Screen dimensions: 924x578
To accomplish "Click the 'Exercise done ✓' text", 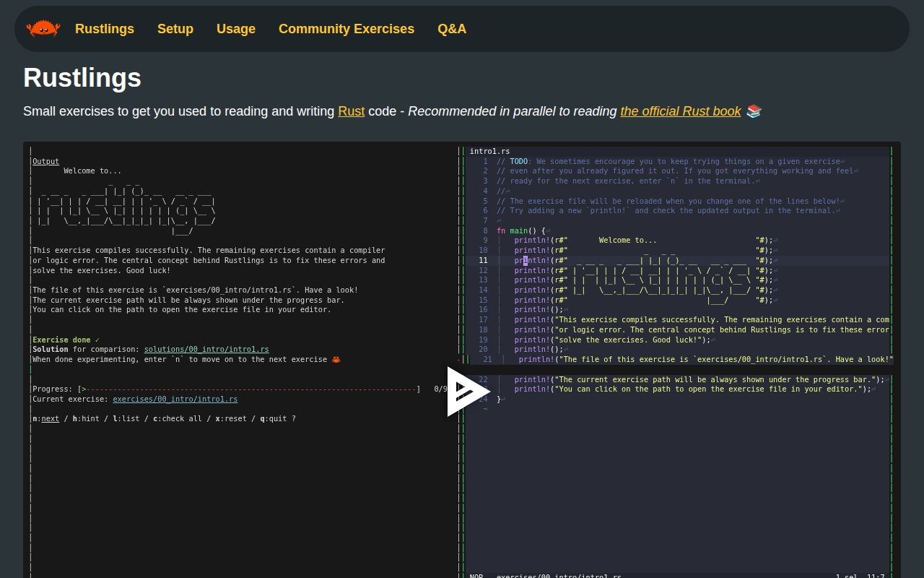I will [x=66, y=340].
